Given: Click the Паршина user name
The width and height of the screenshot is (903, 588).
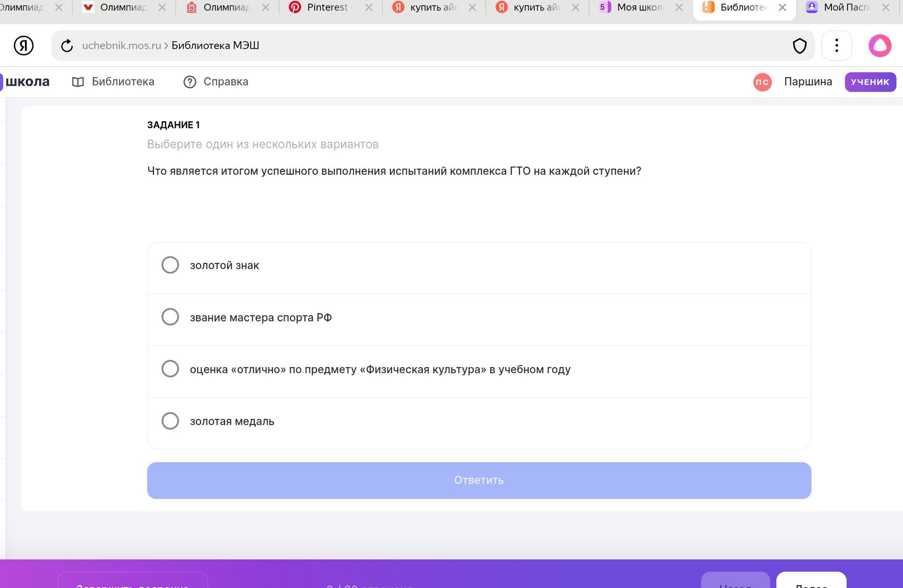Looking at the screenshot, I should click(x=808, y=82).
